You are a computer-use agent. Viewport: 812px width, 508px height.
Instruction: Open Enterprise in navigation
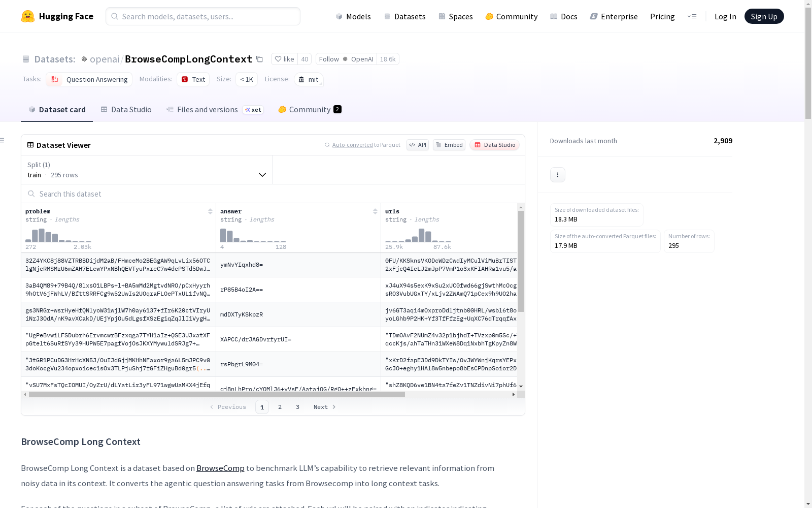point(614,16)
